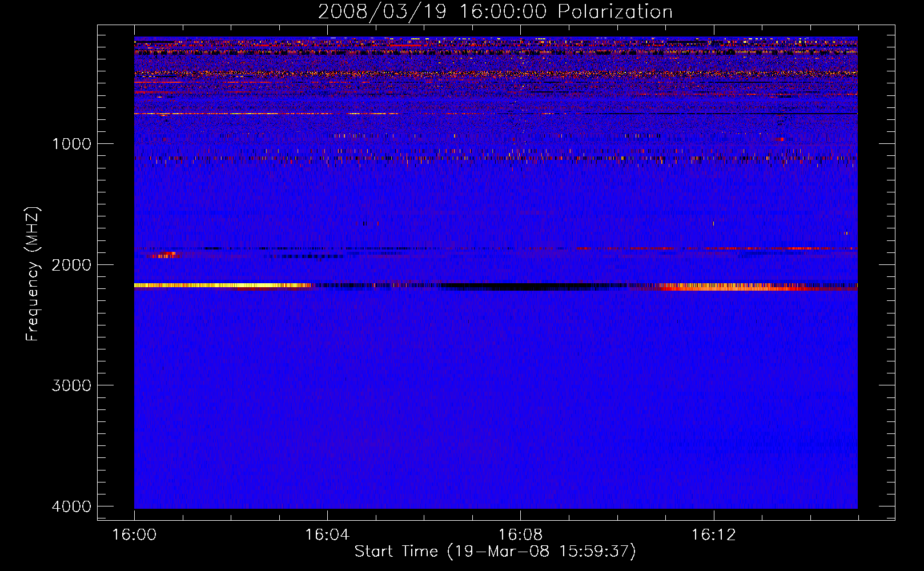Click the 16:12 time tick label
Image resolution: width=924 pixels, height=571 pixels.
[x=713, y=535]
